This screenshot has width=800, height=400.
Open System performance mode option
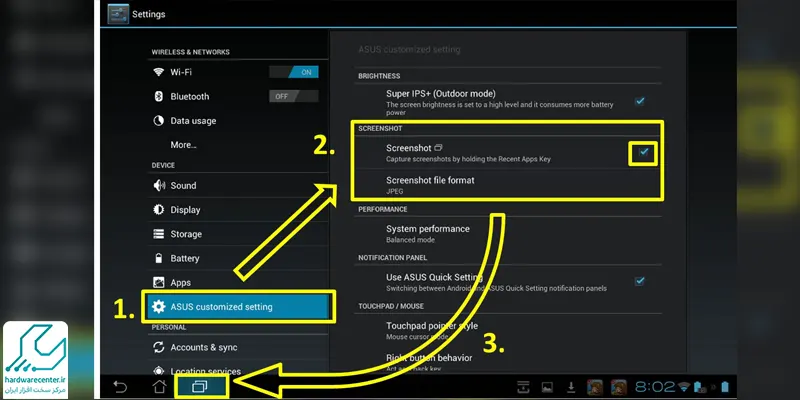pyautogui.click(x=508, y=234)
